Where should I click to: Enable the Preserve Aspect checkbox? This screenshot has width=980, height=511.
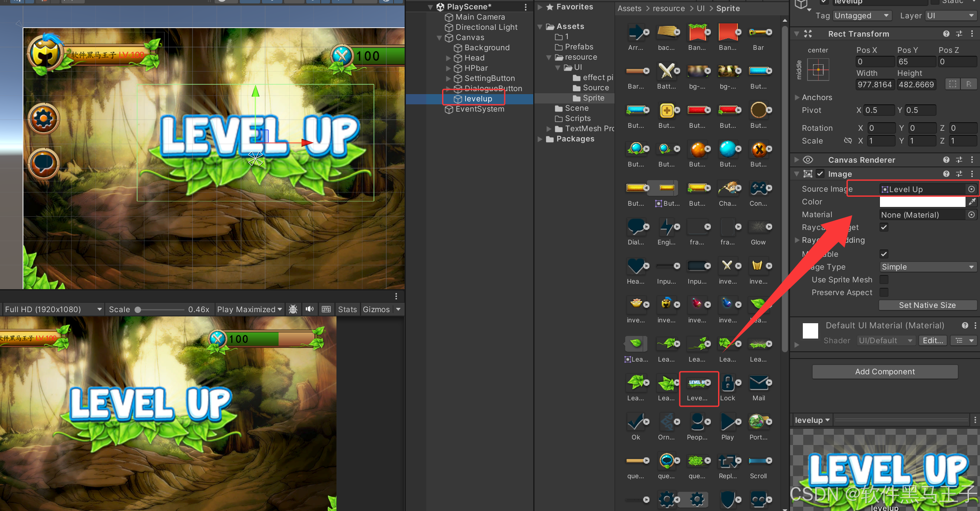[884, 293]
